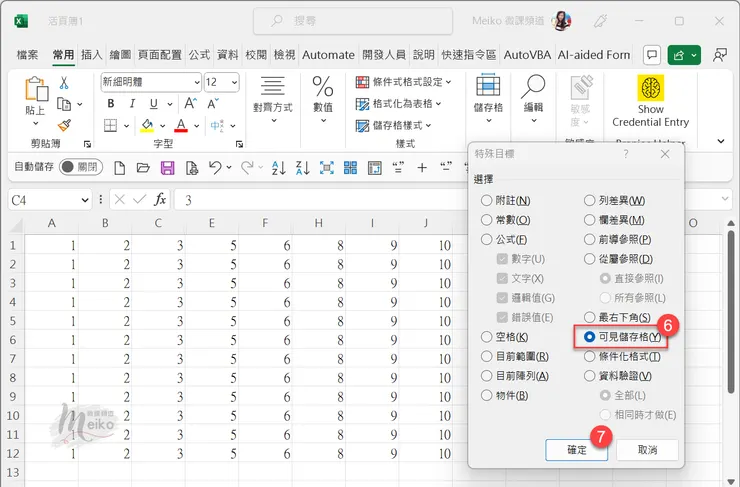Switch to the AutoVBA tab
The image size is (740, 487).
coord(527,55)
